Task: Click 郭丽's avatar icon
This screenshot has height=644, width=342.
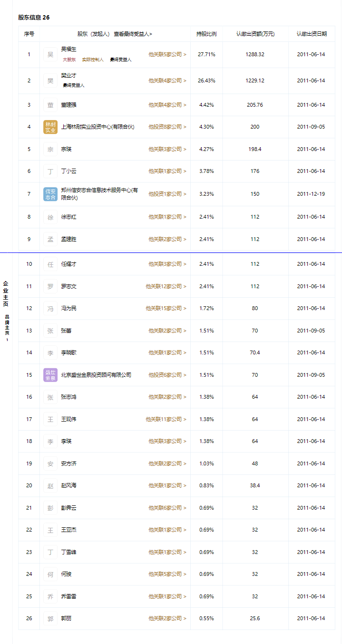Action: click(x=50, y=618)
